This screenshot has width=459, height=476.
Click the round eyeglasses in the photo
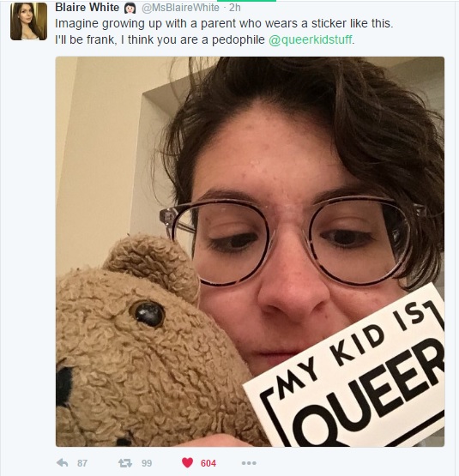pyautogui.click(x=290, y=241)
